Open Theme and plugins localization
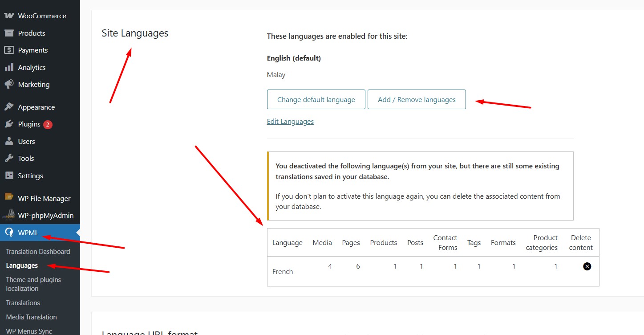This screenshot has width=644, height=335. (x=33, y=284)
